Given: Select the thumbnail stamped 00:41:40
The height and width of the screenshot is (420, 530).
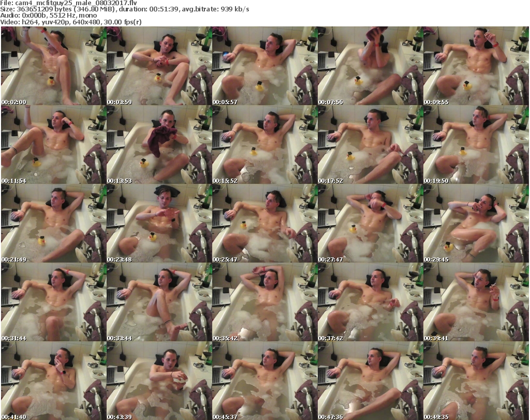Looking at the screenshot, I should (54, 381).
